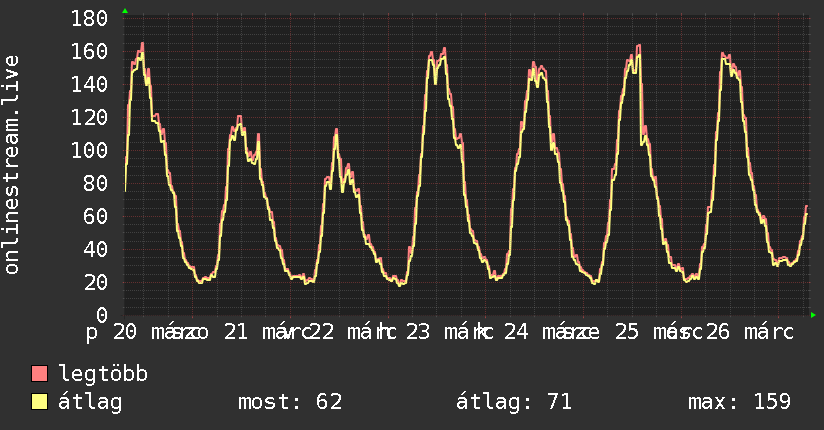Click the green arrow at the x-axis end
The width and height of the screenshot is (824, 430).
813,315
